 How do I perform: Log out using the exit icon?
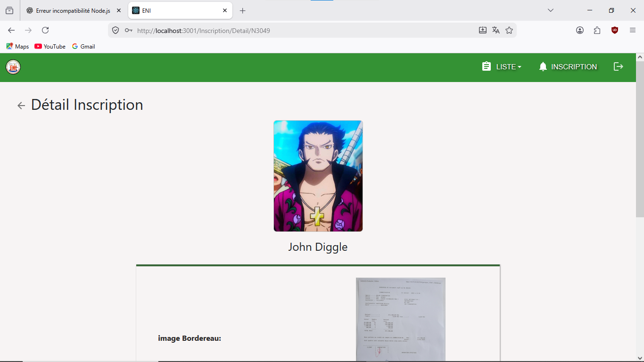click(619, 66)
